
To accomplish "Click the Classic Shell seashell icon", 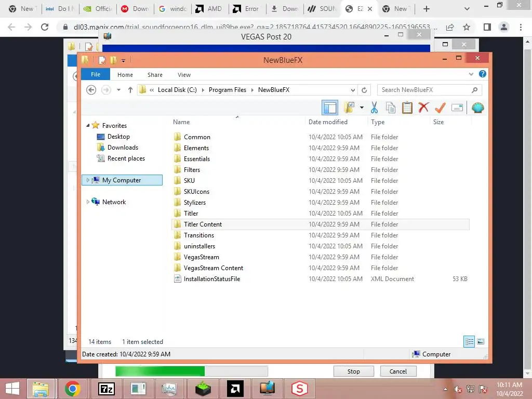I will [x=478, y=108].
